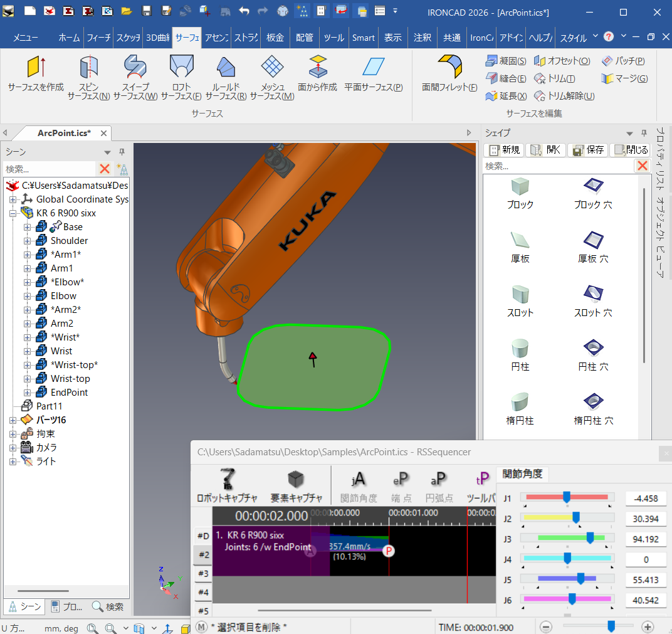Collapse the KR 6 R900 sixx node
This screenshot has height=634, width=672.
(13, 213)
